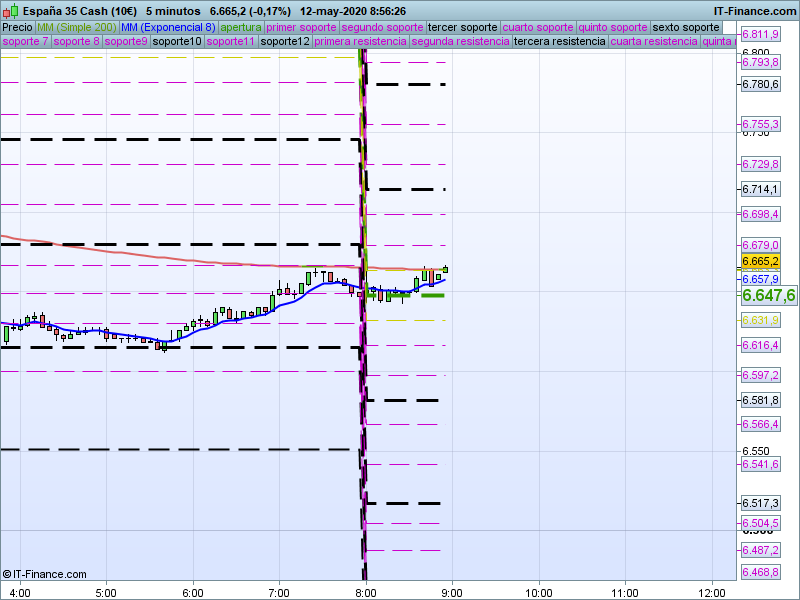Viewport: 800px width, 600px height.
Task: Click the sexto soporte label
Action: coord(686,28)
